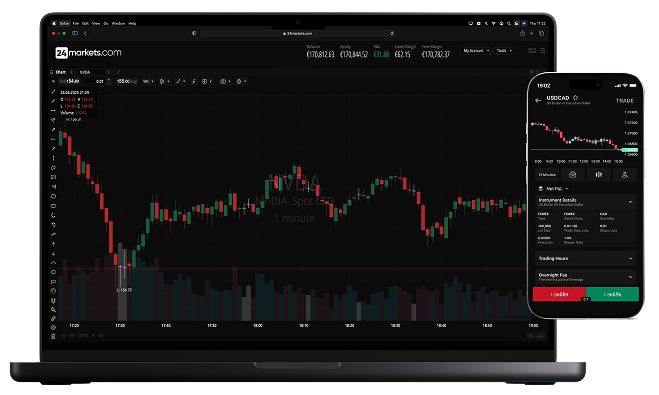Click the Safari tab overview icon
This screenshot has height=395, width=659.
(541, 33)
